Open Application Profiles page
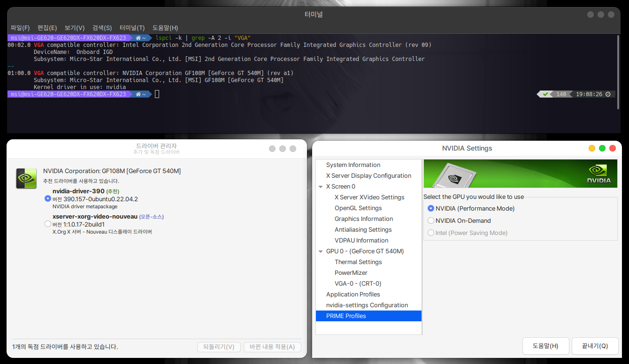 (353, 295)
